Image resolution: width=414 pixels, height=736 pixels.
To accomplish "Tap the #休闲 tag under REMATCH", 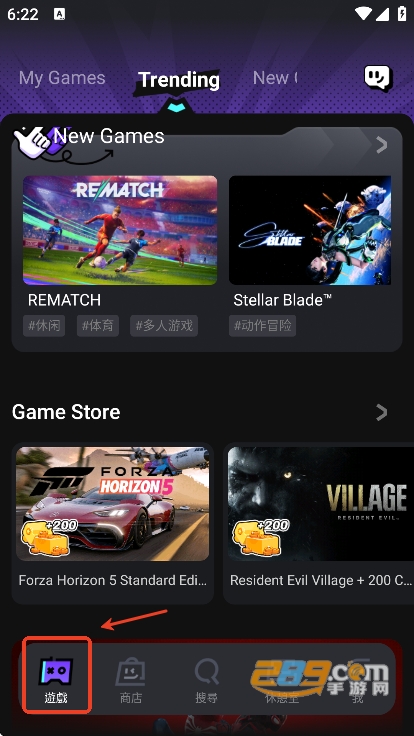I will pyautogui.click(x=44, y=326).
